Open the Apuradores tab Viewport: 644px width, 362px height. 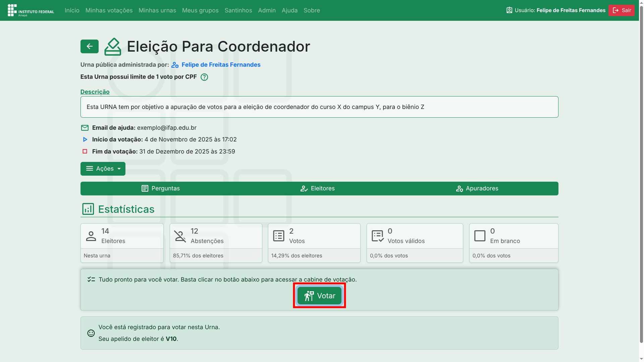(477, 188)
